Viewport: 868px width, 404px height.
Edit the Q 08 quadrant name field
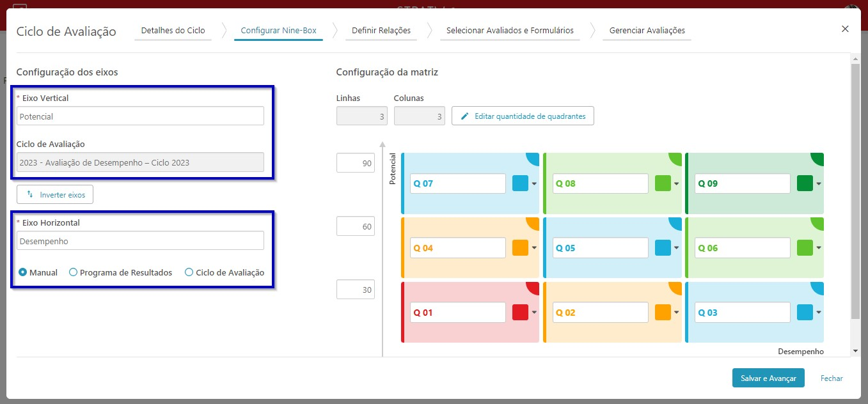pos(600,183)
